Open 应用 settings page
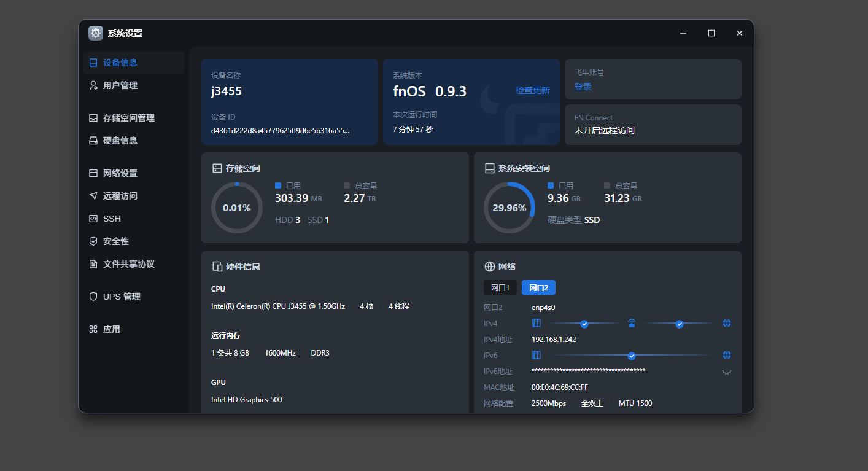Viewport: 868px width, 471px height. 134,329
